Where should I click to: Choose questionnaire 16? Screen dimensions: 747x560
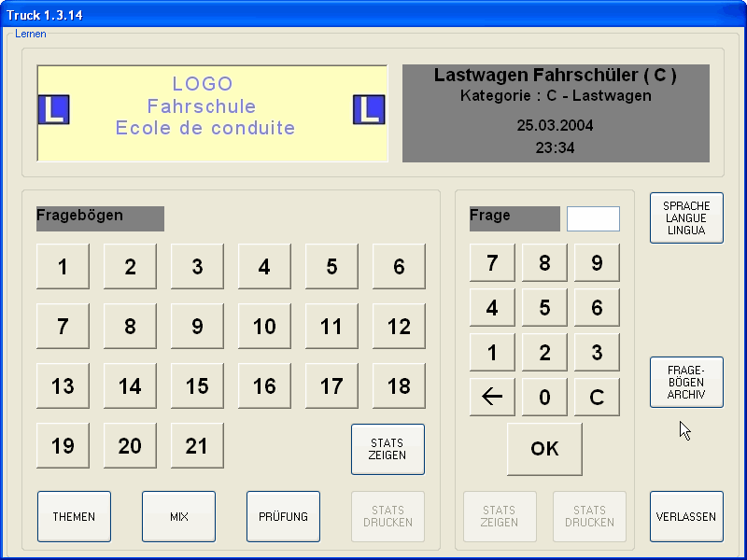tap(264, 386)
